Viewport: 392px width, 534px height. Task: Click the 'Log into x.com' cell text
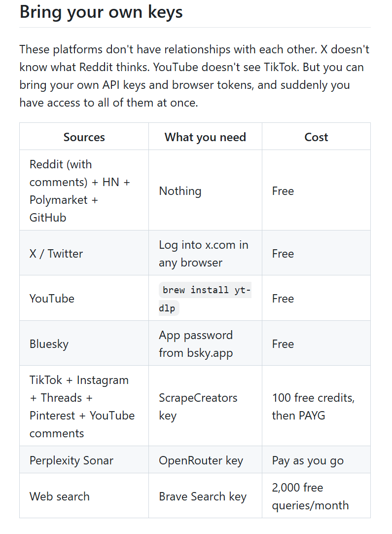[x=204, y=253]
